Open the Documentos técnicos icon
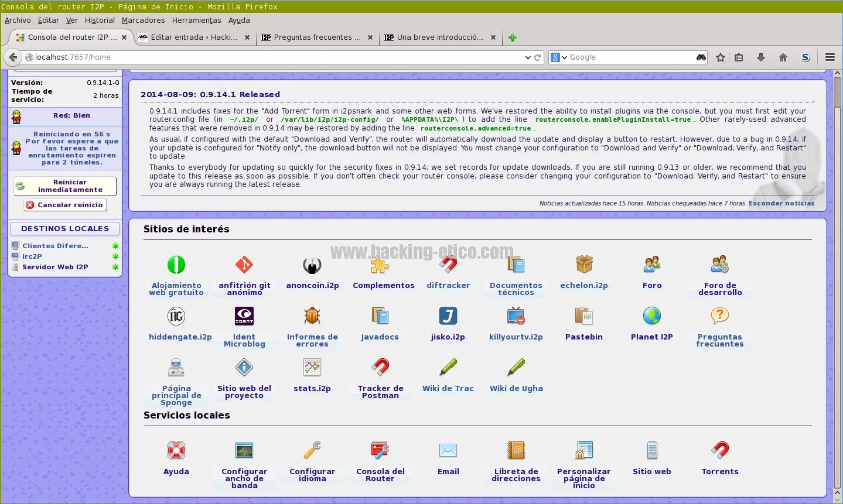 click(516, 265)
